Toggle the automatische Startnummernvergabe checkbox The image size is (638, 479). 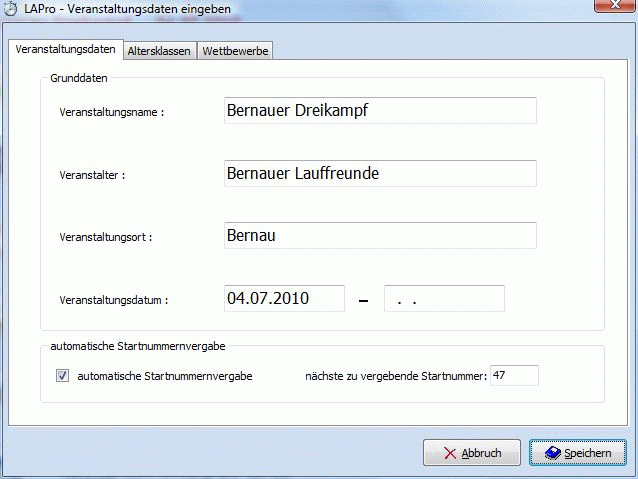coord(63,376)
